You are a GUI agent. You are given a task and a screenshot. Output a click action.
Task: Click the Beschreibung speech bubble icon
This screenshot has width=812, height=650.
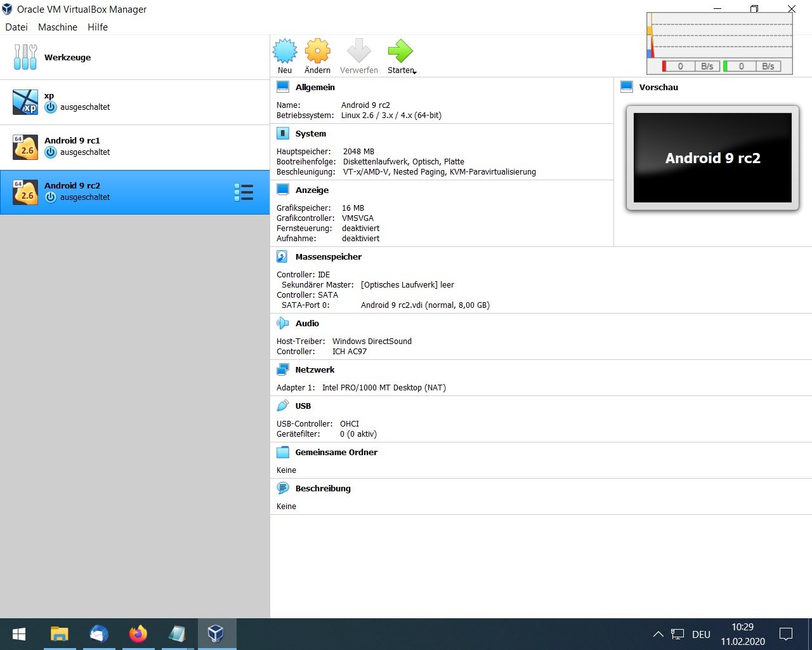click(x=283, y=488)
